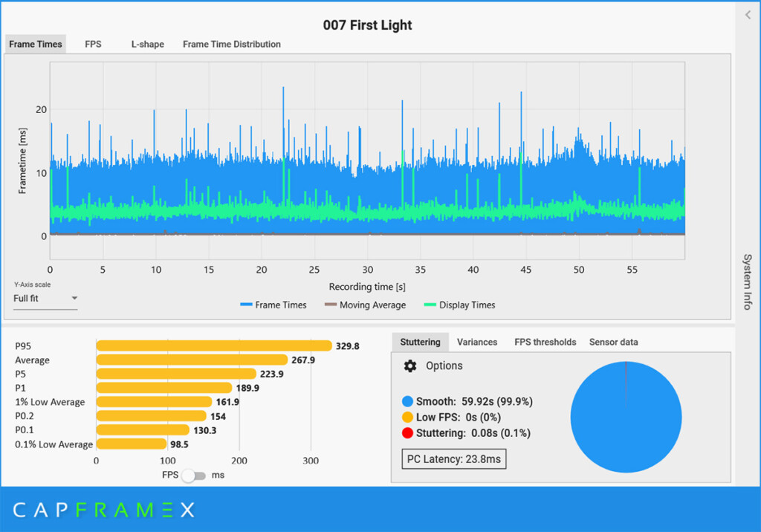
Task: Open FPS thresholds tab
Action: point(545,343)
